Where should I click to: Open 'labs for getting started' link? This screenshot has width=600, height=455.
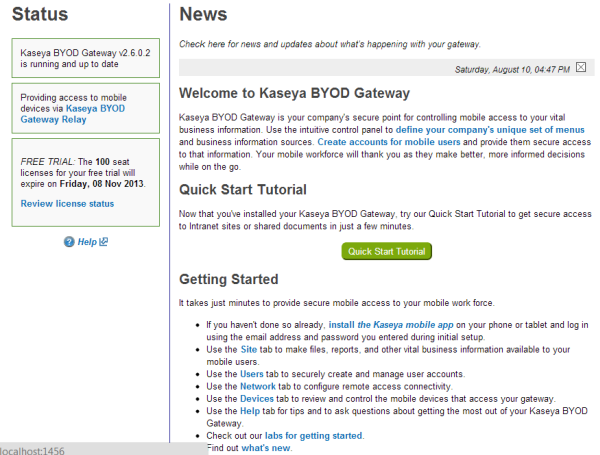click(x=313, y=436)
